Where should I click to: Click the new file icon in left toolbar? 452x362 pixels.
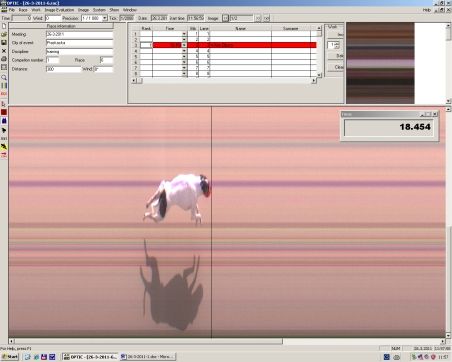pyautogui.click(x=4, y=26)
